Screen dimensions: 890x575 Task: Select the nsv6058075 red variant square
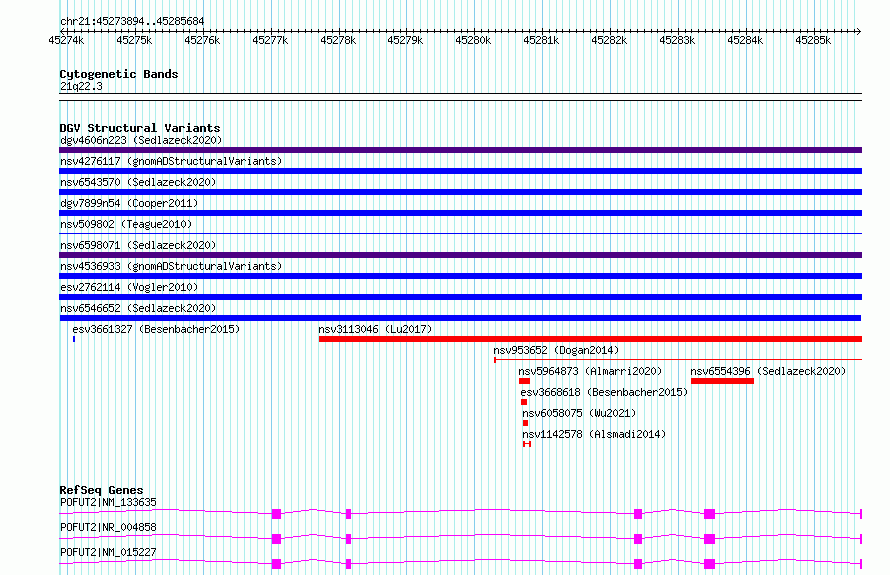525,423
